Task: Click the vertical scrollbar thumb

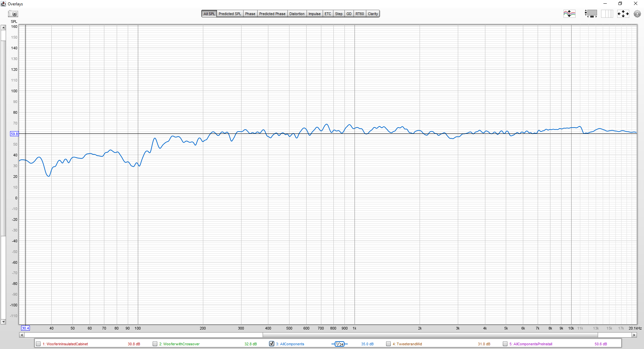Action: (3, 138)
